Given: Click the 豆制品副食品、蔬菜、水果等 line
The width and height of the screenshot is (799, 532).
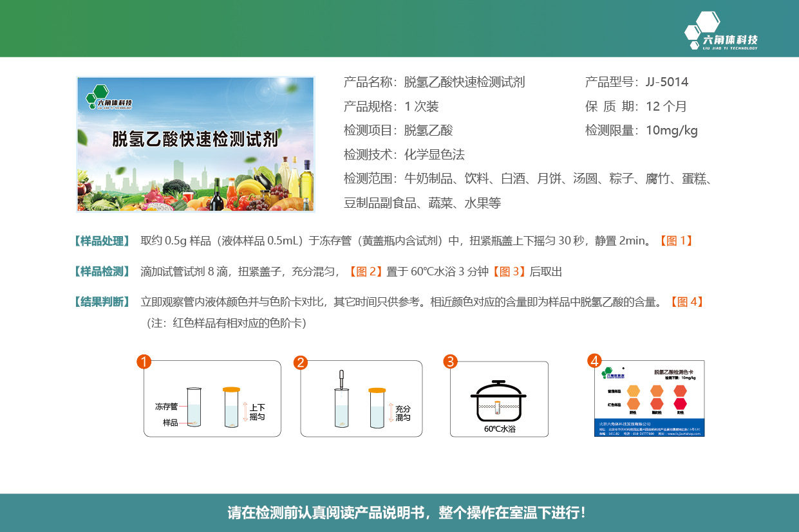Looking at the screenshot, I should pyautogui.click(x=422, y=203).
